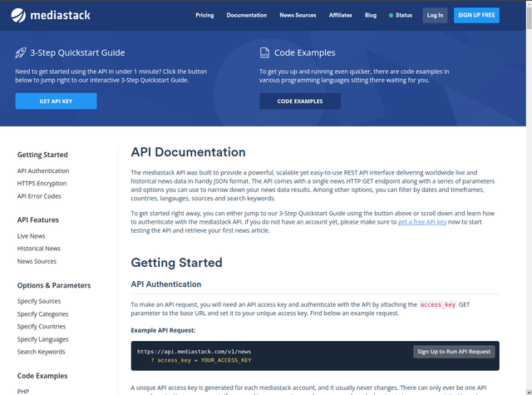Open Search Keywords sidebar link
The image size is (532, 395).
41,352
